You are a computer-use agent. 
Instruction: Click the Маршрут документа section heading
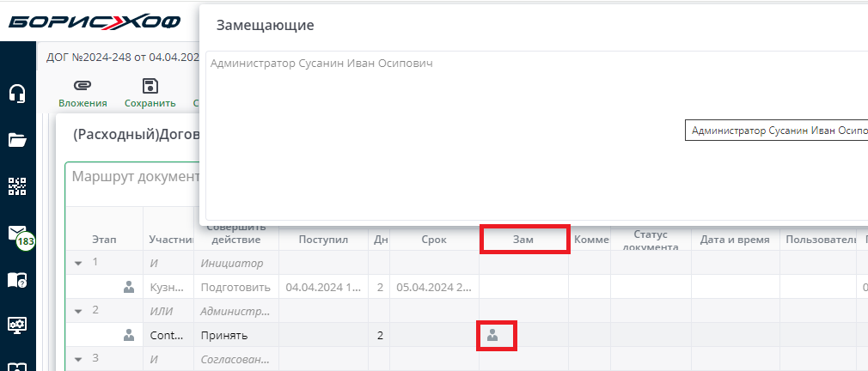pyautogui.click(x=136, y=176)
